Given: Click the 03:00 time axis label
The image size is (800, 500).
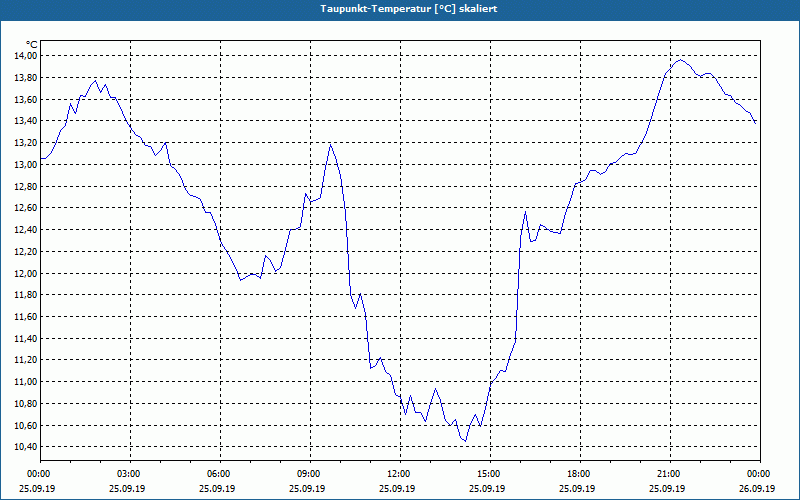Looking at the screenshot, I should pyautogui.click(x=130, y=474).
